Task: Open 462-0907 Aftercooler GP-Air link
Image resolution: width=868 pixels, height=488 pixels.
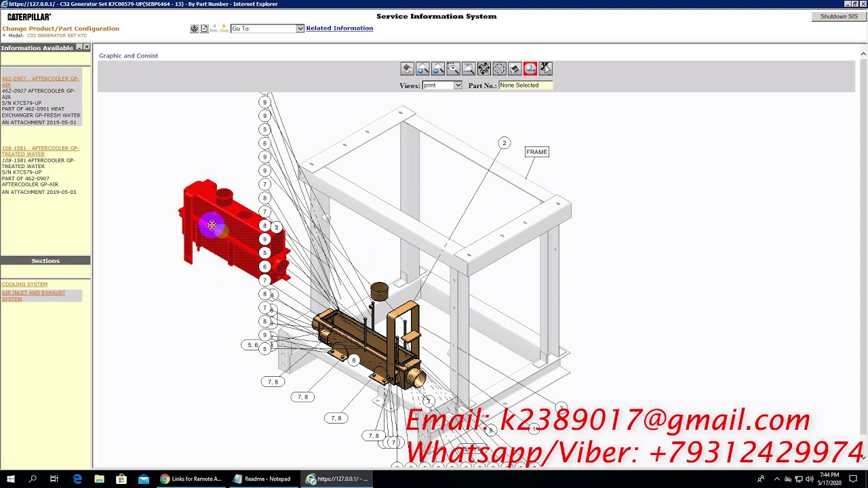Action: point(40,81)
